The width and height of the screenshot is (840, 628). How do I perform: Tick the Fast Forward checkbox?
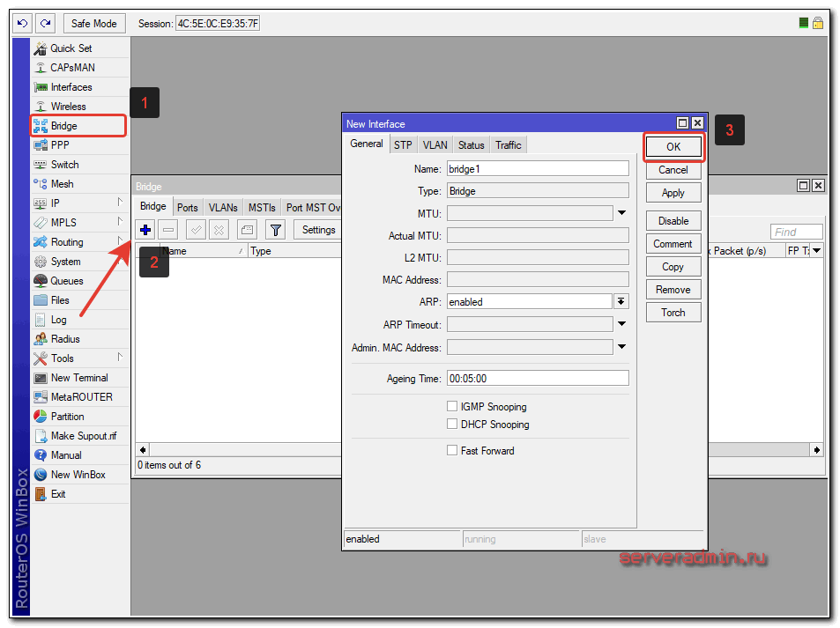(452, 451)
